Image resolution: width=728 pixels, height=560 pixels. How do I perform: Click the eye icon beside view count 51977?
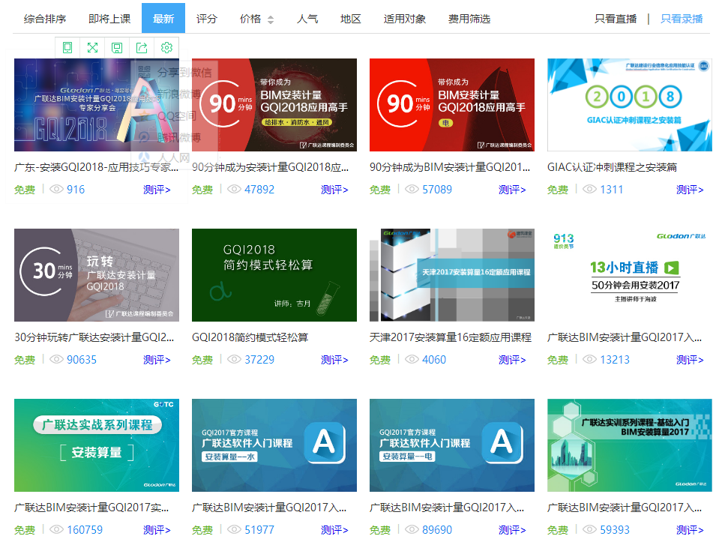pos(234,529)
